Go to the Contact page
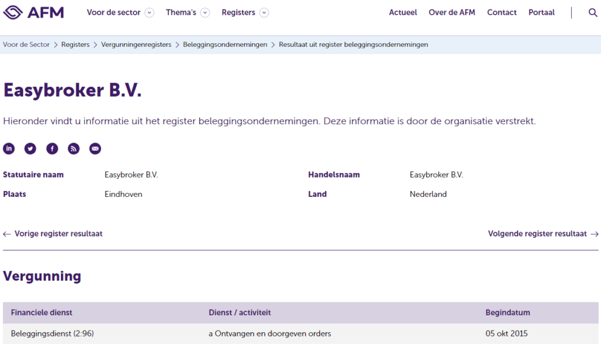This screenshot has width=601, height=364. (502, 12)
